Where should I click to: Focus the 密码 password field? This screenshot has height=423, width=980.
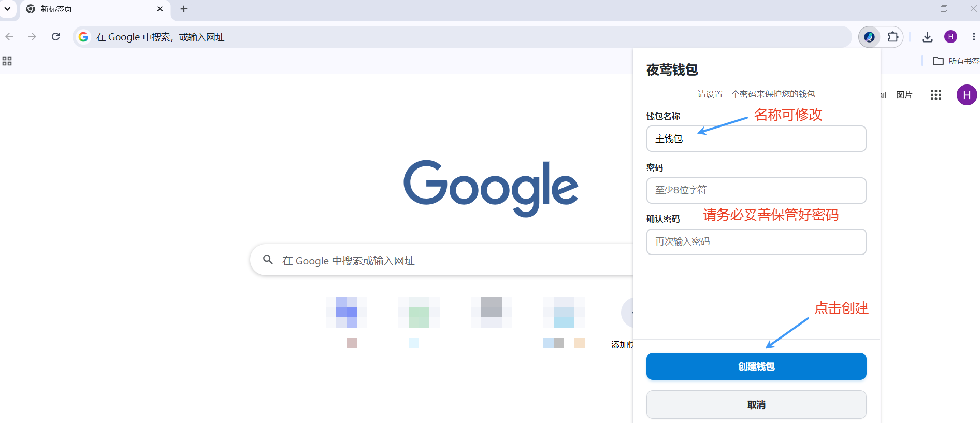click(756, 190)
